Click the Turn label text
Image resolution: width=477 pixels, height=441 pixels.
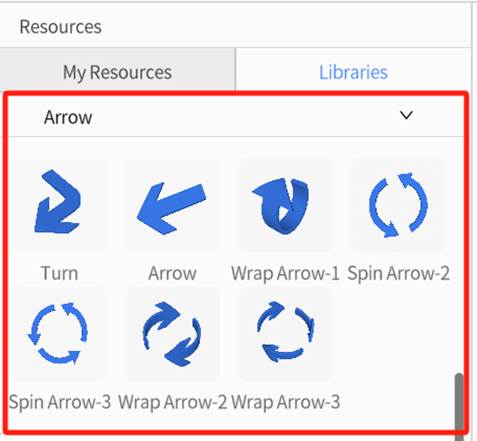pyautogui.click(x=59, y=273)
